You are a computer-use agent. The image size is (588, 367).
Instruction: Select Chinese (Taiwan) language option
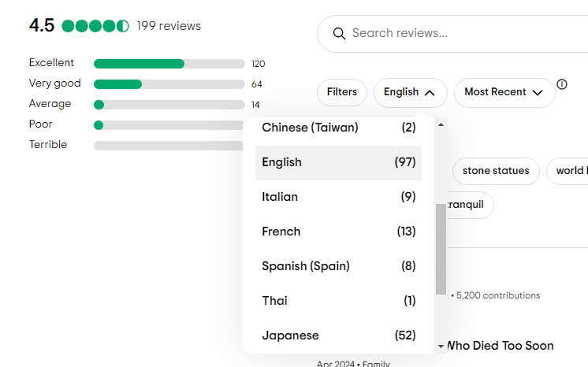[x=338, y=128]
